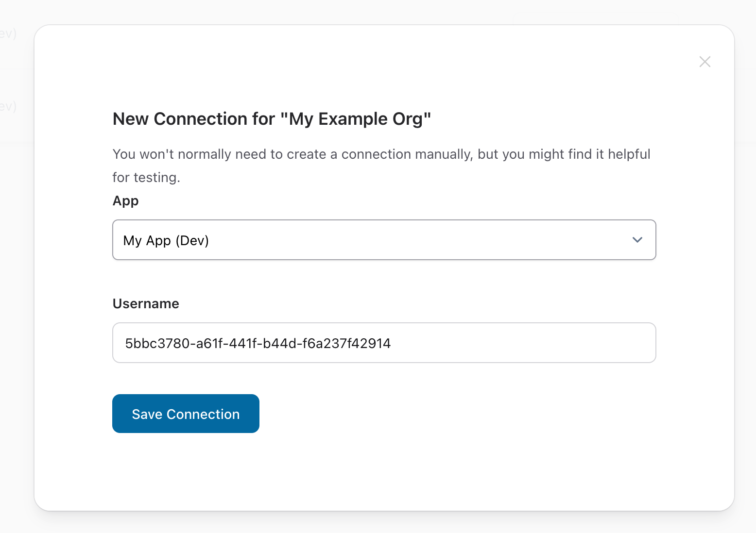Click the App field label
This screenshot has height=533, width=756.
tap(125, 201)
